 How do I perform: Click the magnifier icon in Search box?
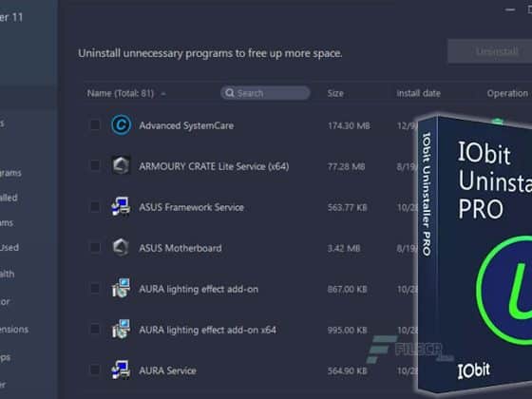pyautogui.click(x=230, y=93)
